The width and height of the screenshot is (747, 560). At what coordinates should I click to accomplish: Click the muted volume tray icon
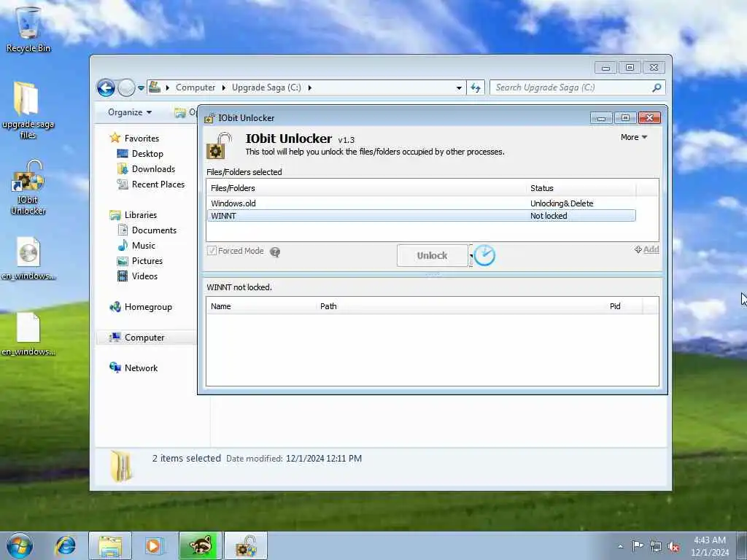673,546
